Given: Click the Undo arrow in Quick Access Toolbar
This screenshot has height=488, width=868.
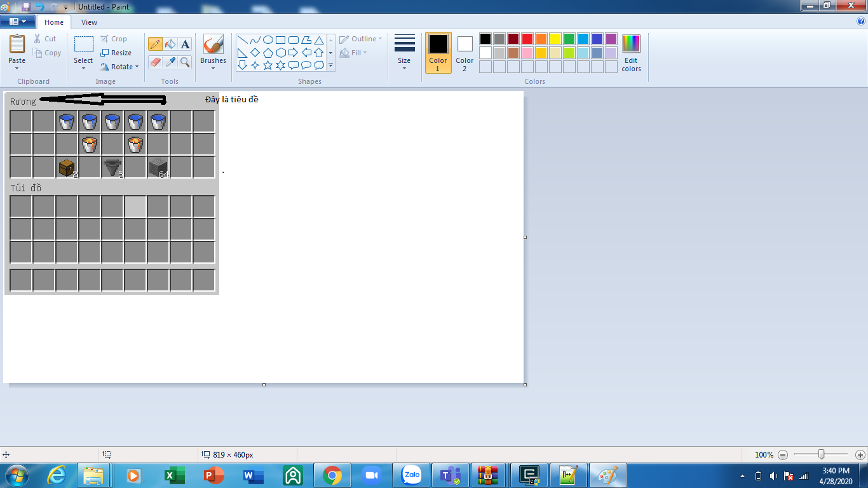Looking at the screenshot, I should pyautogui.click(x=40, y=6).
